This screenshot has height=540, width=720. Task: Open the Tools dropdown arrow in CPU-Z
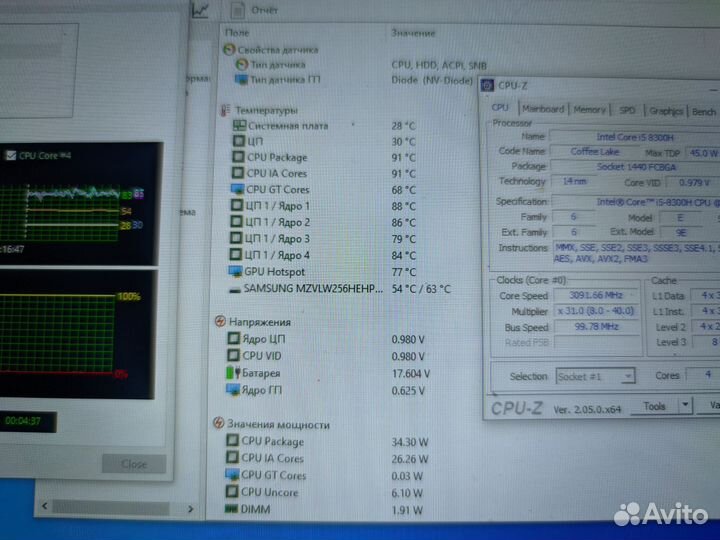(685, 405)
